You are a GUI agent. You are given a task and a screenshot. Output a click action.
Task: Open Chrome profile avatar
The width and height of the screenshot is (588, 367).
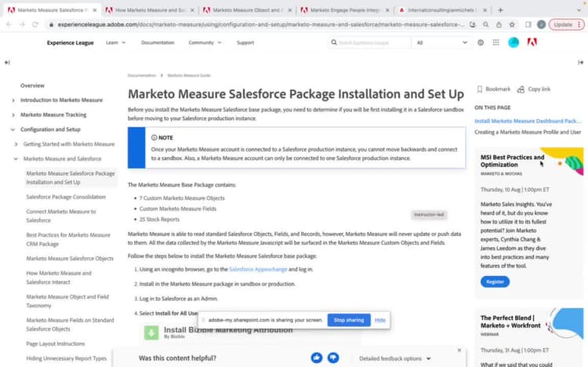(x=541, y=24)
